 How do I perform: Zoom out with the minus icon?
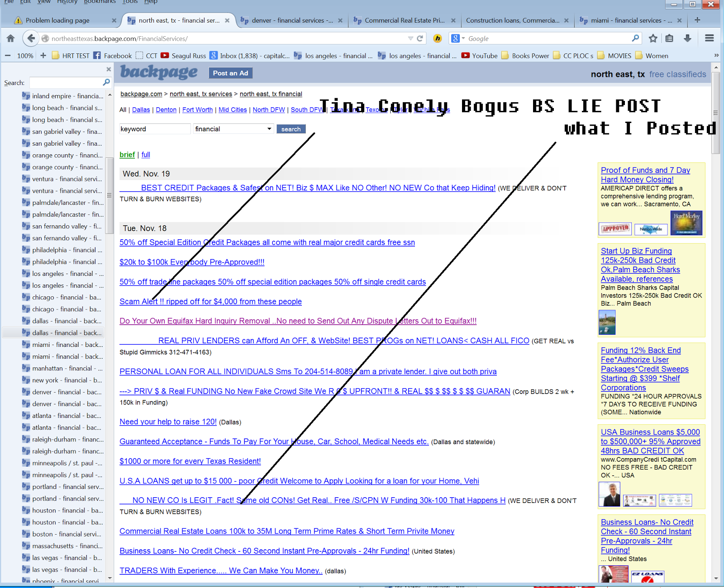click(8, 56)
